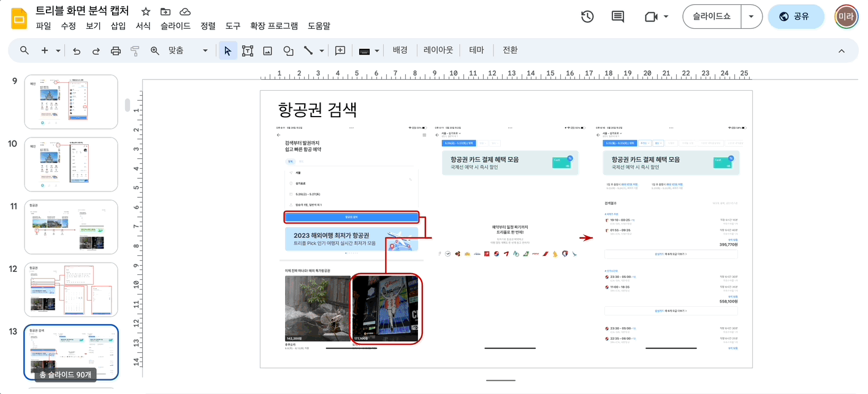Add a new slide with plus icon
The height and width of the screenshot is (394, 868).
(x=45, y=50)
